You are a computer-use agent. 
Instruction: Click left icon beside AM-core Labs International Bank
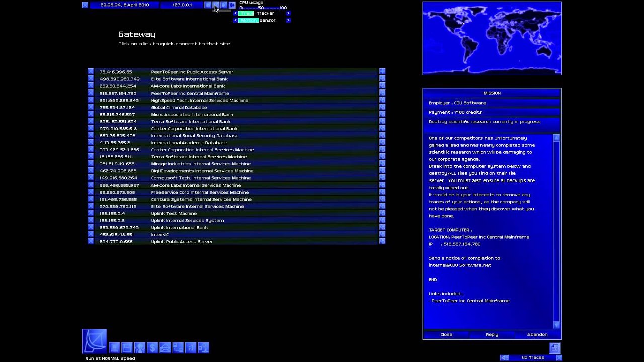[x=91, y=86]
